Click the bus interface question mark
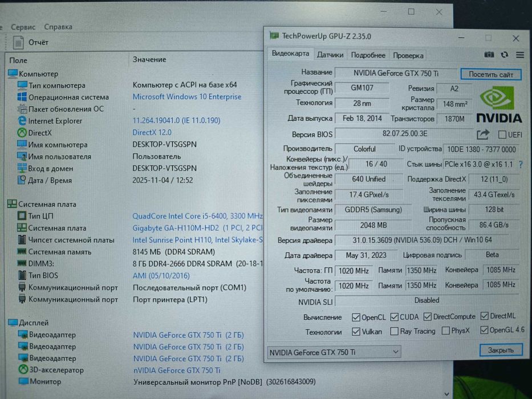This screenshot has height=399, width=532. (521, 165)
